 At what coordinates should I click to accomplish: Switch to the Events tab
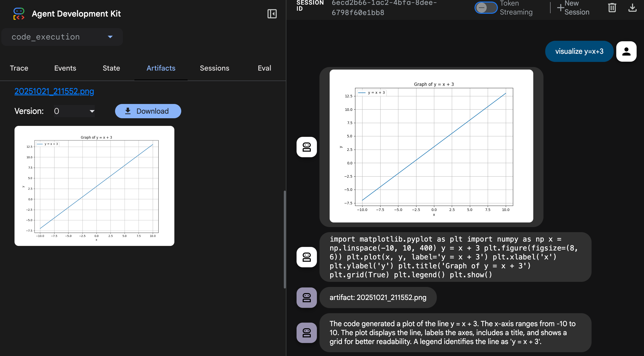(65, 68)
